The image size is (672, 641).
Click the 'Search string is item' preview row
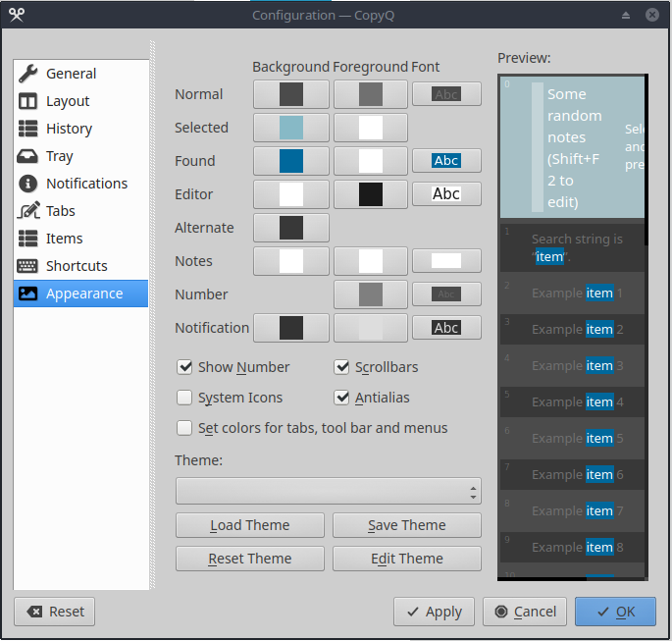(572, 247)
